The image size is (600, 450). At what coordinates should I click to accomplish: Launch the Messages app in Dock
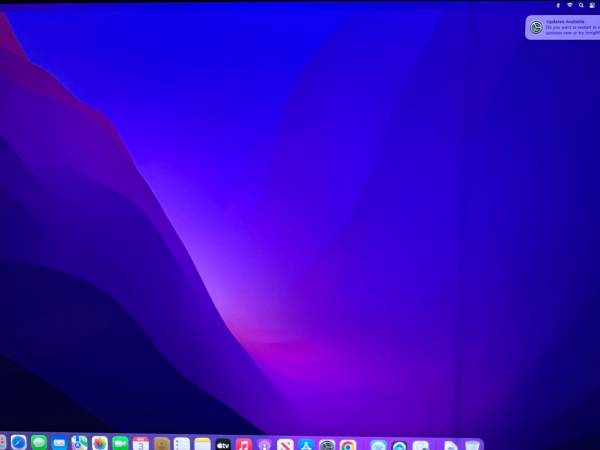coord(39,443)
